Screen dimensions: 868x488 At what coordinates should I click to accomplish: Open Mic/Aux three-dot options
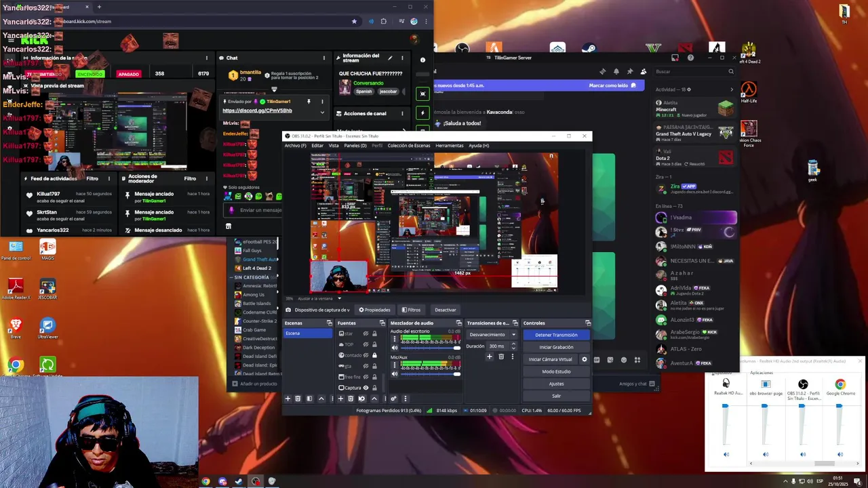(395, 365)
